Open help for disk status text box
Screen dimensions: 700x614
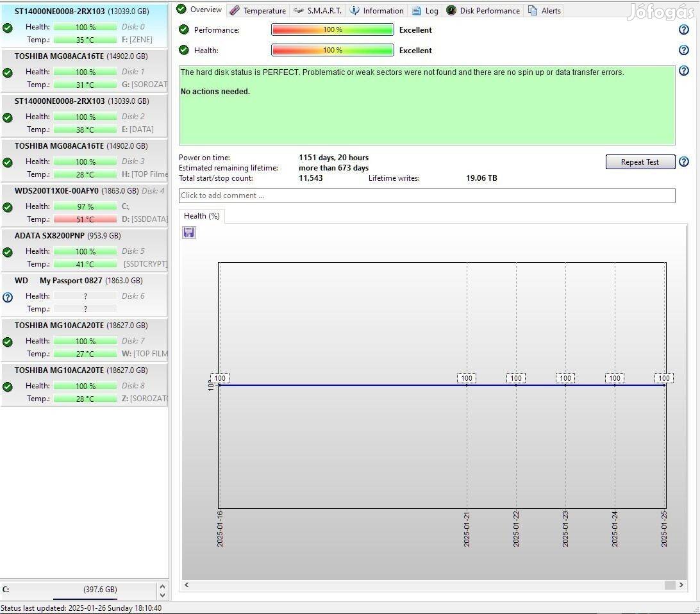click(x=683, y=71)
